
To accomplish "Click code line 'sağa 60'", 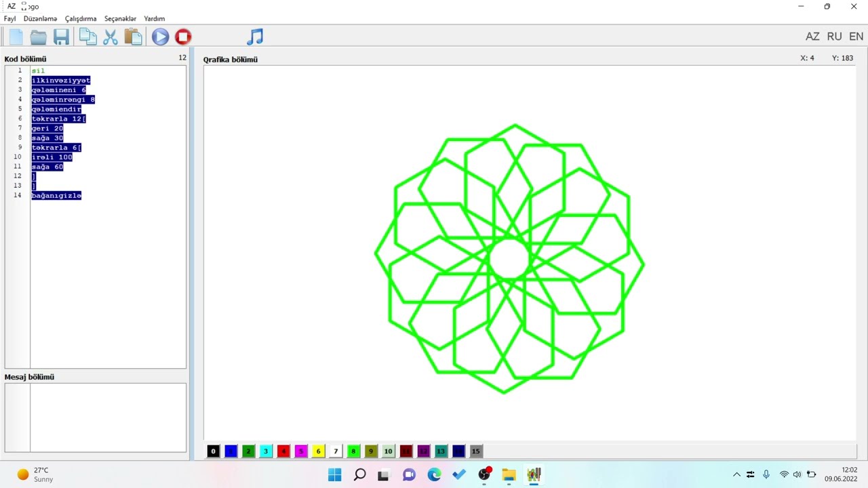I will [x=47, y=167].
